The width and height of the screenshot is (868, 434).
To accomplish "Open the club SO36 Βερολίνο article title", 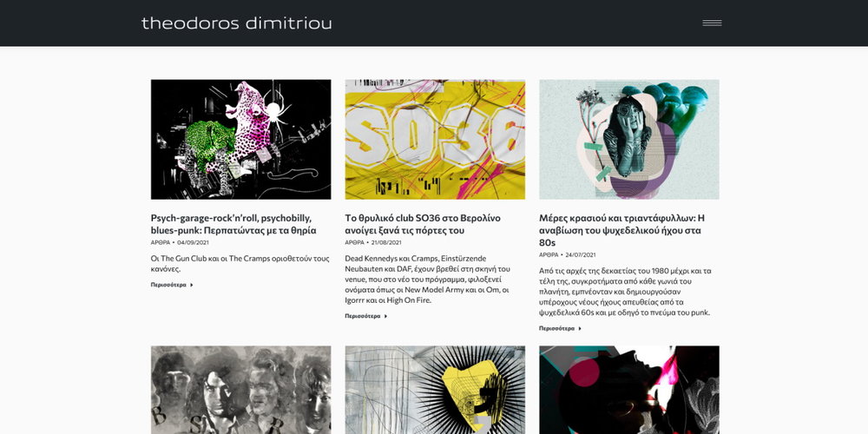I will (x=423, y=224).
